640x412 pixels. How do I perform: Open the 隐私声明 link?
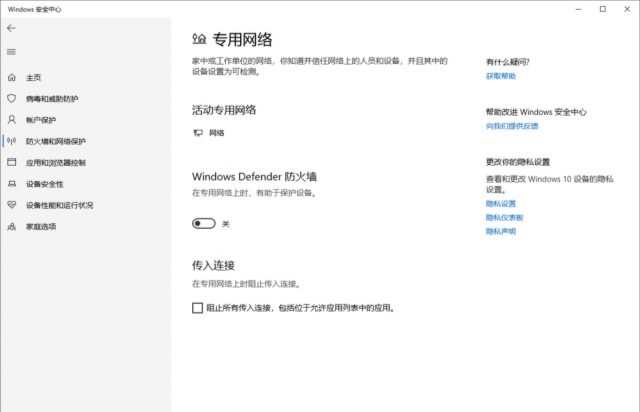coord(500,232)
